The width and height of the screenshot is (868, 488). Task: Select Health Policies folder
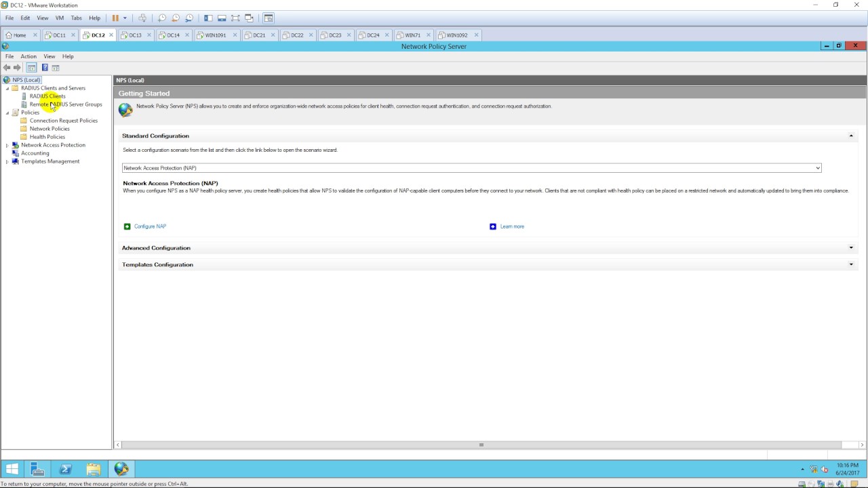click(x=47, y=137)
